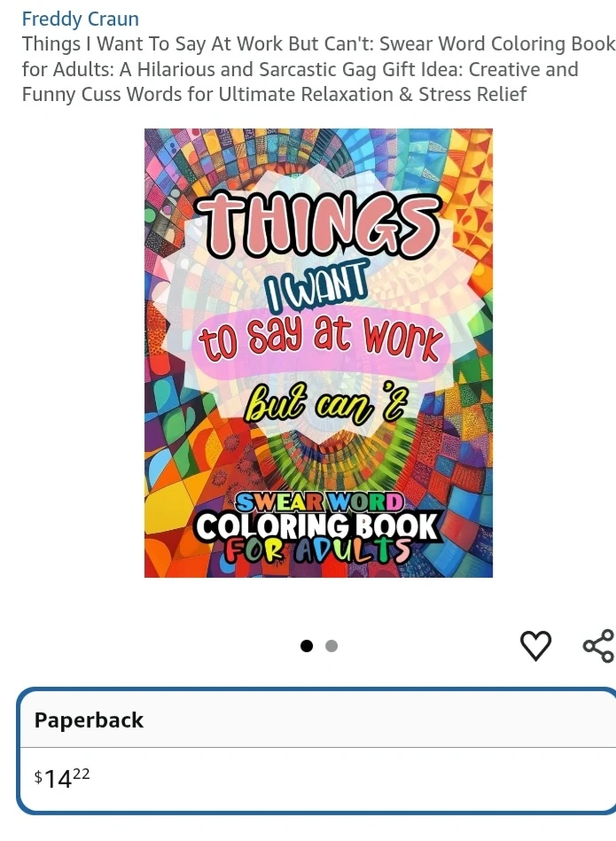Add book to wish list with heart icon
616x841 pixels.
point(535,646)
